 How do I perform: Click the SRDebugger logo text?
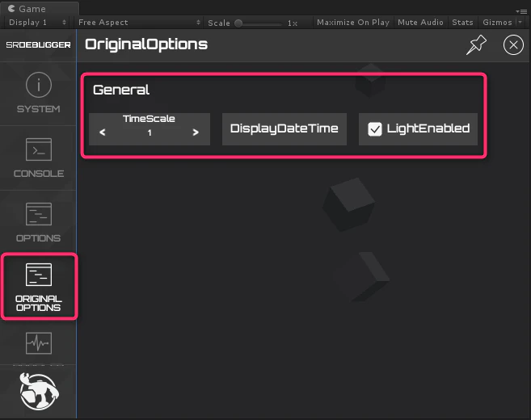click(38, 44)
